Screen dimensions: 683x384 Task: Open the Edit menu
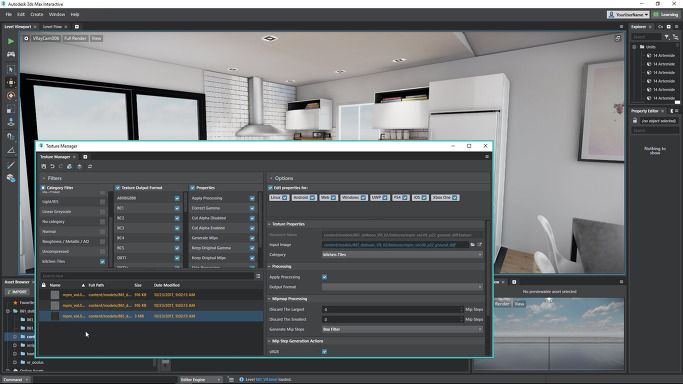pyautogui.click(x=21, y=14)
